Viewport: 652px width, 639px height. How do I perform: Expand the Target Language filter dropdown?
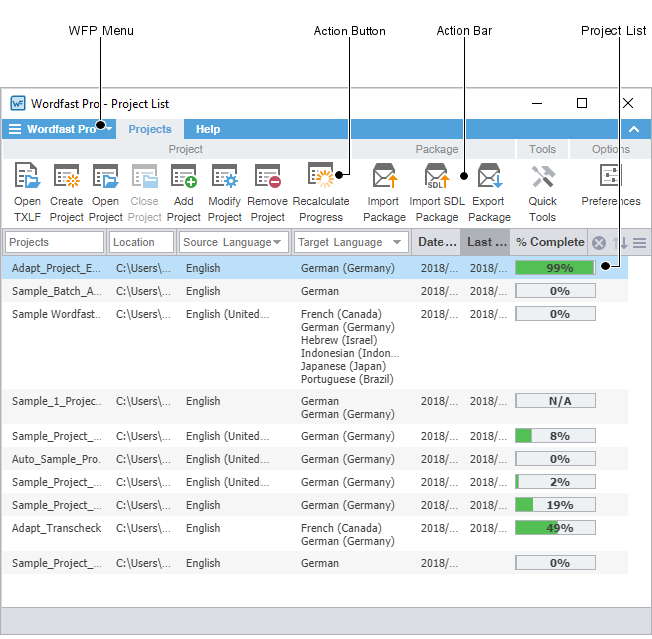pyautogui.click(x=397, y=242)
